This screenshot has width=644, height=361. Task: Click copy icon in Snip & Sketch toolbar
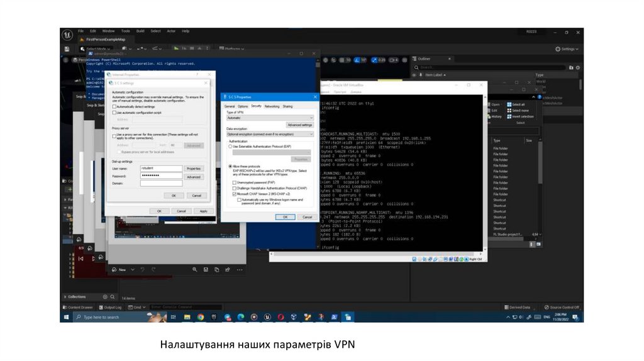pos(216,269)
